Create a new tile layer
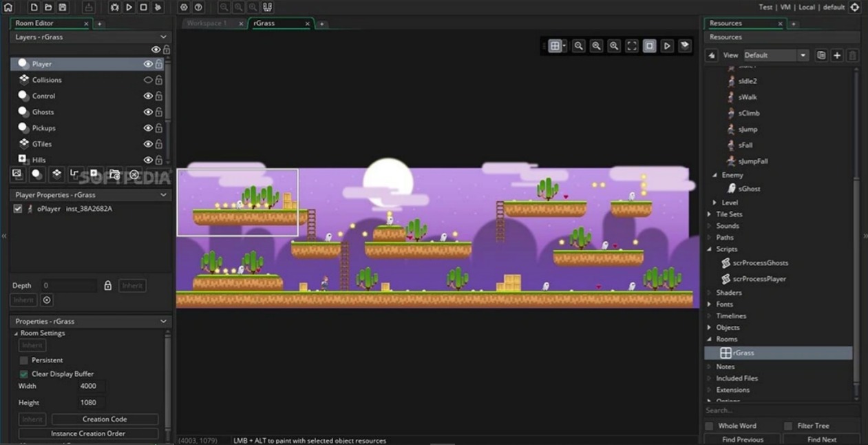The width and height of the screenshot is (868, 445). click(56, 174)
